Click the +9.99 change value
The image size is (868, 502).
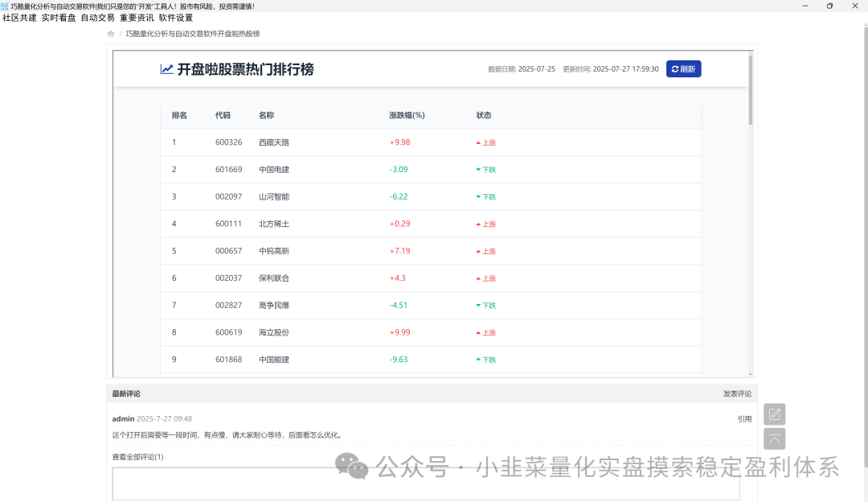(399, 332)
